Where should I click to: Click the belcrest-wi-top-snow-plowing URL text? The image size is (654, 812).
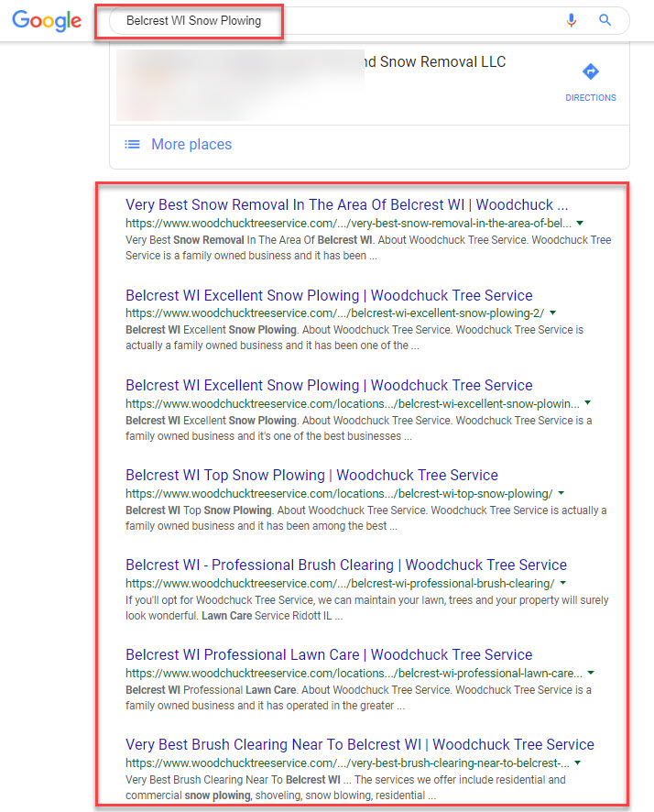pyautogui.click(x=339, y=493)
